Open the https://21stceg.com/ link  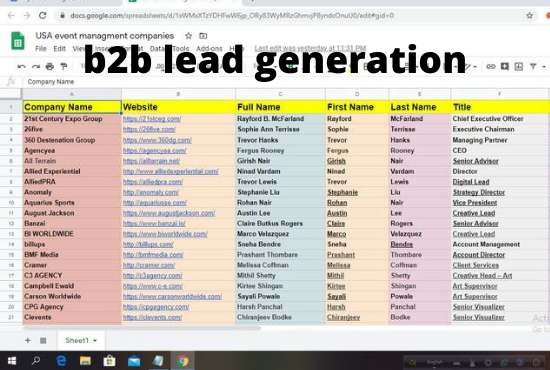tap(152, 119)
